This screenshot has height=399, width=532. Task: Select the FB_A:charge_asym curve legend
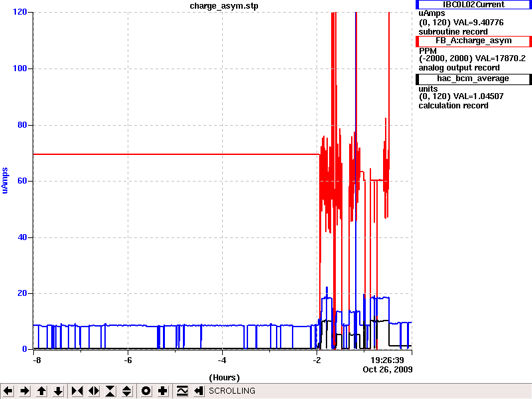(x=473, y=41)
